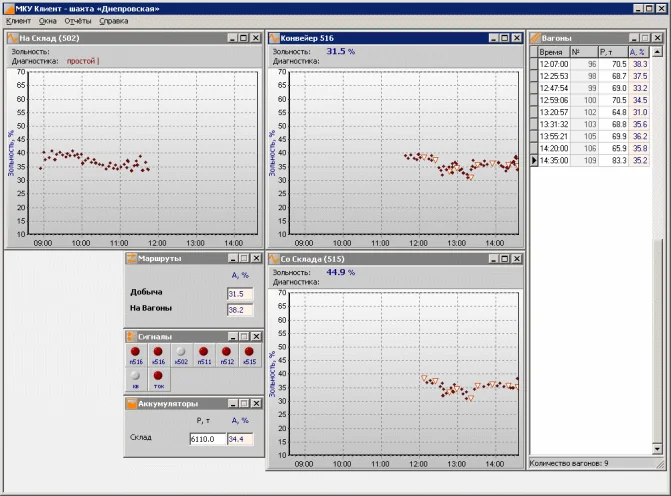This screenshot has height=496, width=671.
Task: Toggle the ток signal lamp
Action: pyautogui.click(x=158, y=377)
